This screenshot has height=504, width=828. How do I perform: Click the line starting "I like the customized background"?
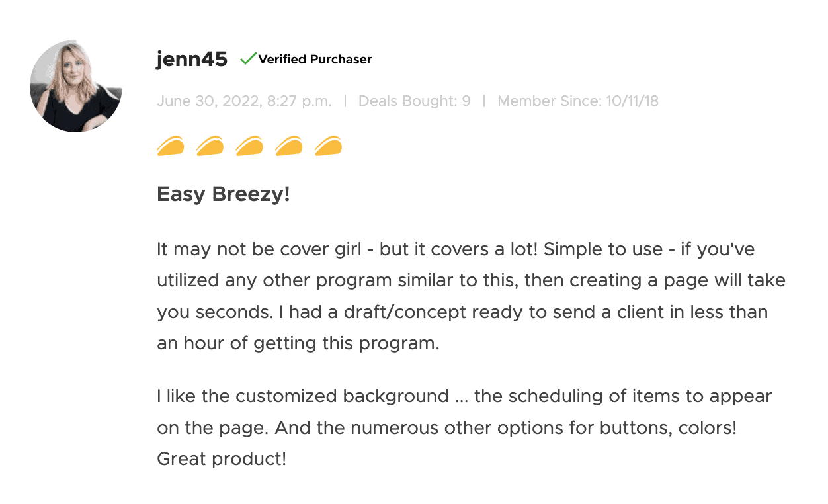pos(464,396)
